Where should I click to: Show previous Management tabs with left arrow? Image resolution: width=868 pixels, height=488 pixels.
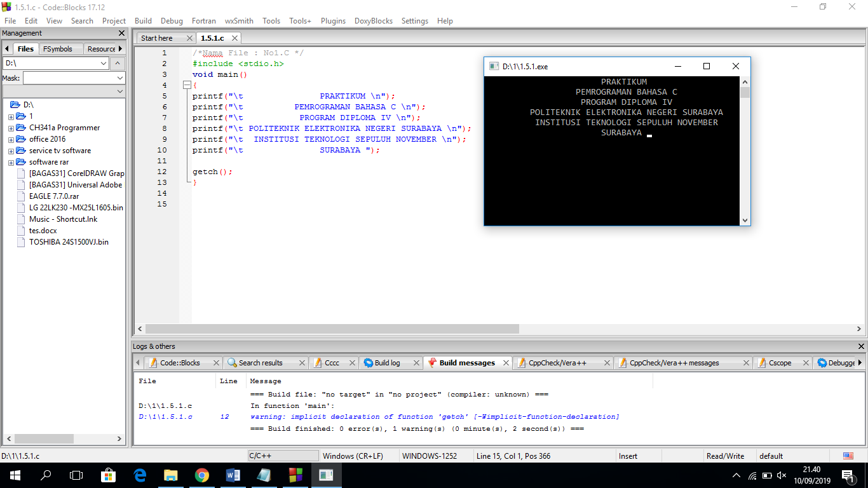[7, 49]
